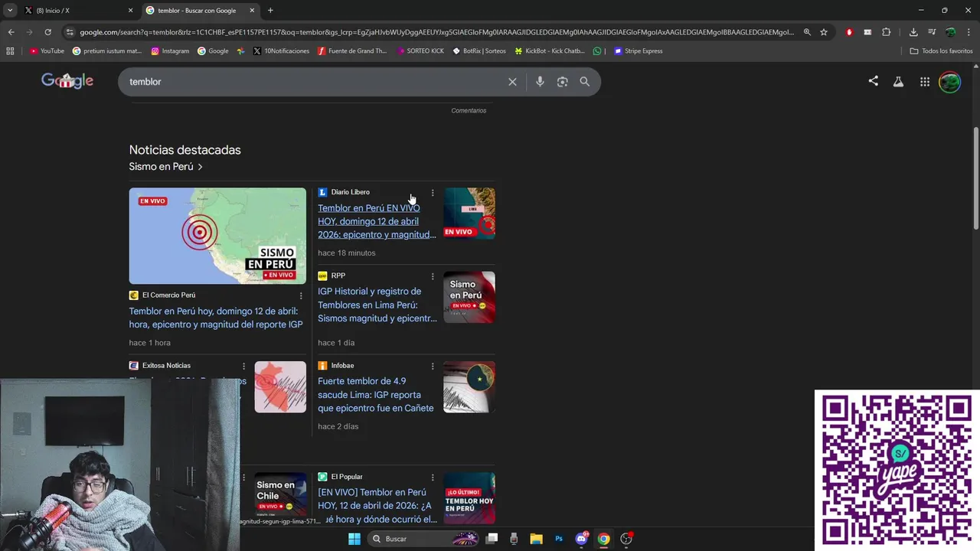Close the temblor Google search tab

coord(252,11)
